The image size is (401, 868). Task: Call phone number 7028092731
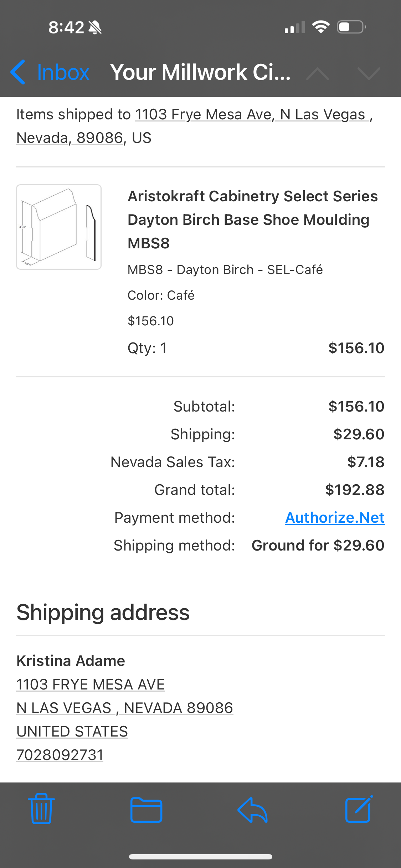[x=60, y=755]
